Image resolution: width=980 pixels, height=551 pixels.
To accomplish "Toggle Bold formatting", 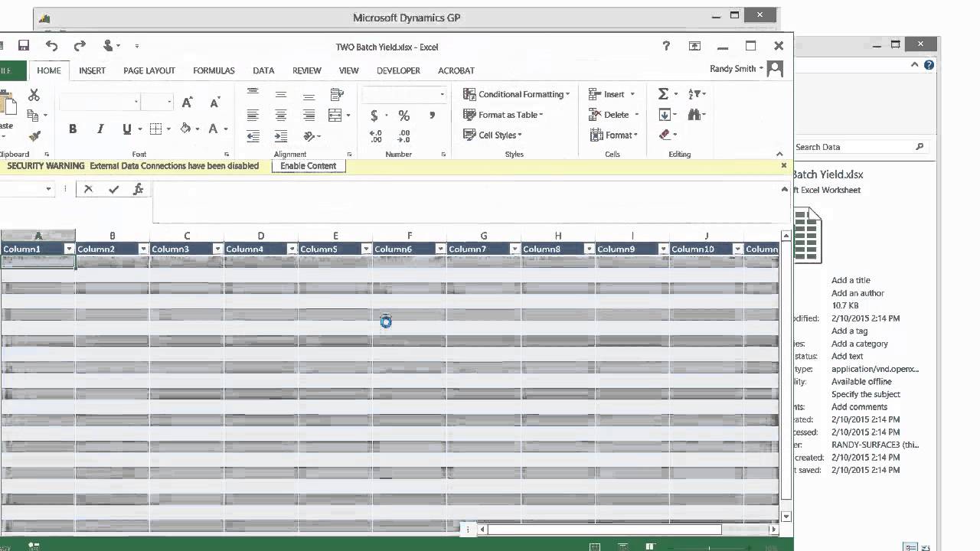I will coord(73,129).
